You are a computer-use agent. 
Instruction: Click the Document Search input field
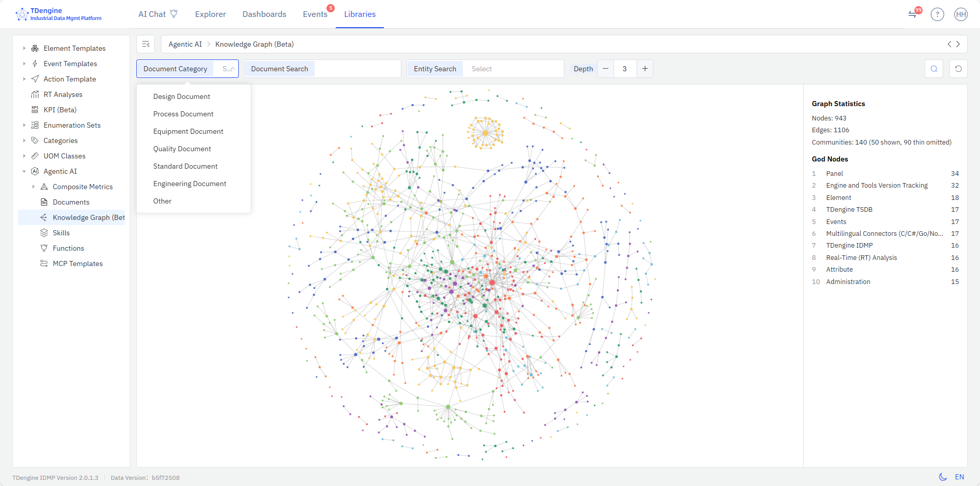point(358,69)
